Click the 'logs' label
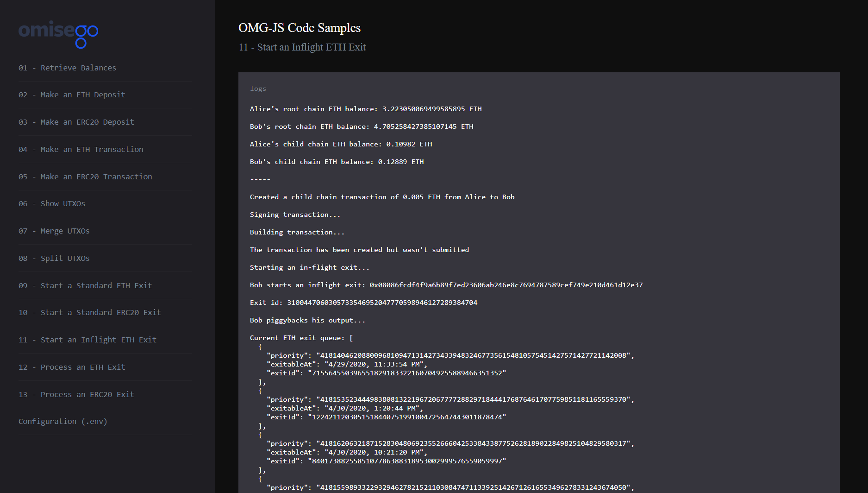Image resolution: width=868 pixels, height=493 pixels. [258, 88]
